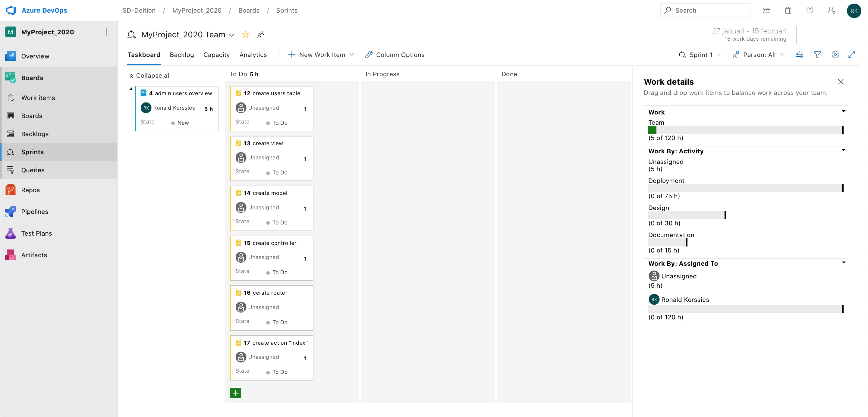Favorite the team with the star icon

(x=246, y=34)
